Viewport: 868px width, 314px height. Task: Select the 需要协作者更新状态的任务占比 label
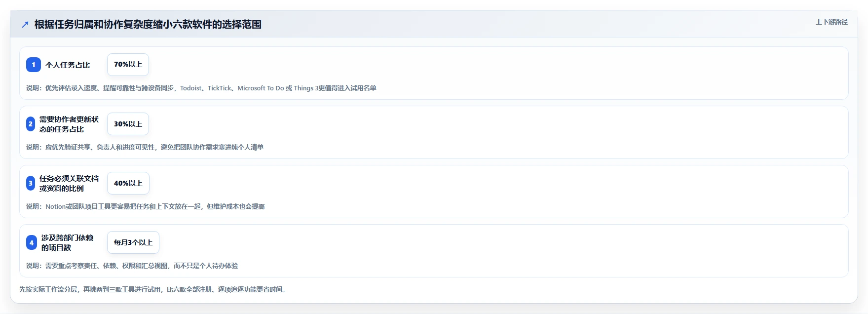[69, 124]
